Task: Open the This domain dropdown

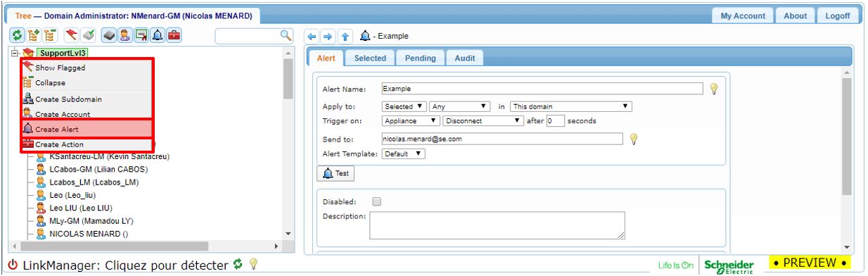Action: (x=572, y=106)
